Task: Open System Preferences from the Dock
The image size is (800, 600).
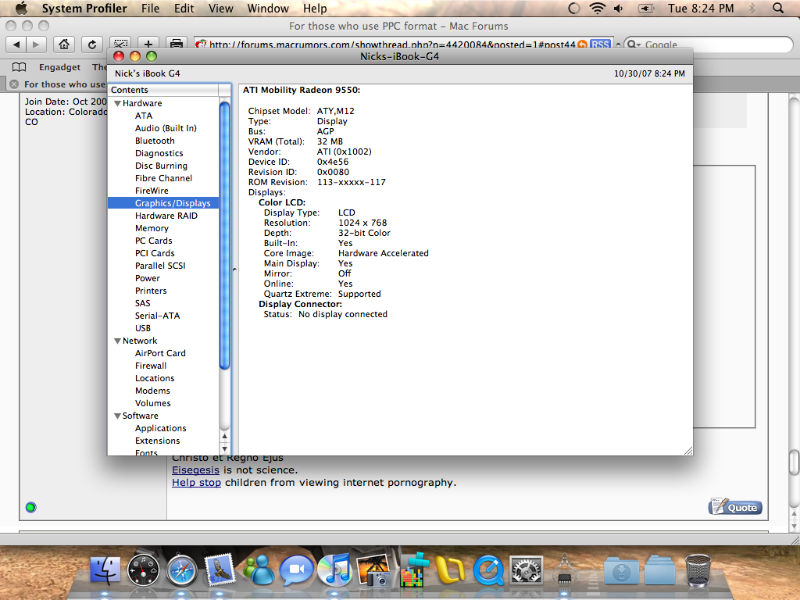Action: click(x=526, y=569)
